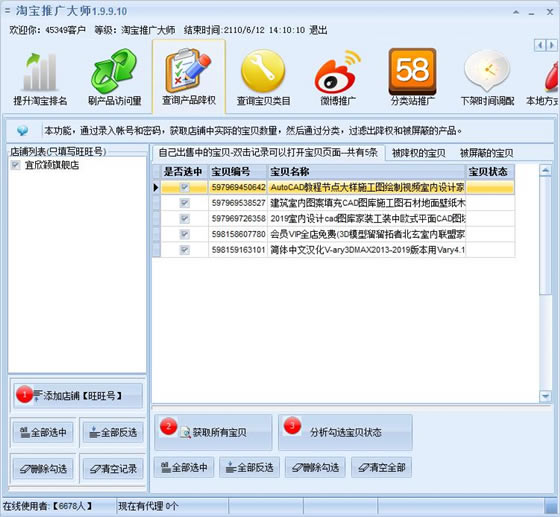Click the 查询产品降权 clipboard icon
Viewport: 560px width, 517px height.
point(189,70)
